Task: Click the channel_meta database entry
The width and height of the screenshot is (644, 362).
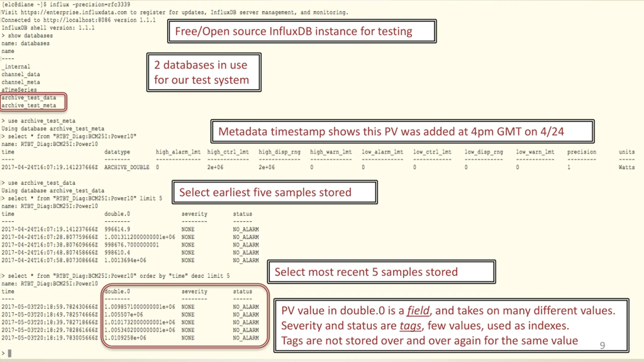Action: click(x=21, y=82)
